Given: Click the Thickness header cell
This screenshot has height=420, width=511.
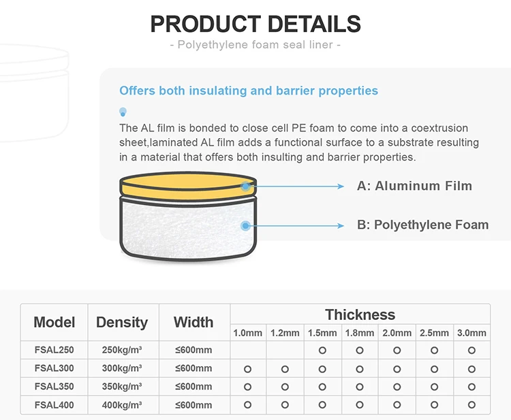Looking at the screenshot, I should coord(360,314).
